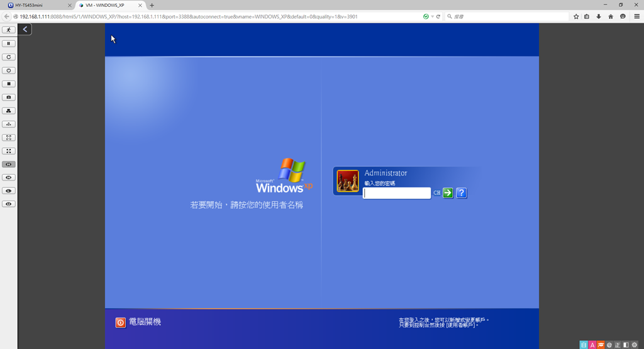This screenshot has width=644, height=349.
Task: Click the 電腦關機 shutdown label
Action: [x=145, y=322]
